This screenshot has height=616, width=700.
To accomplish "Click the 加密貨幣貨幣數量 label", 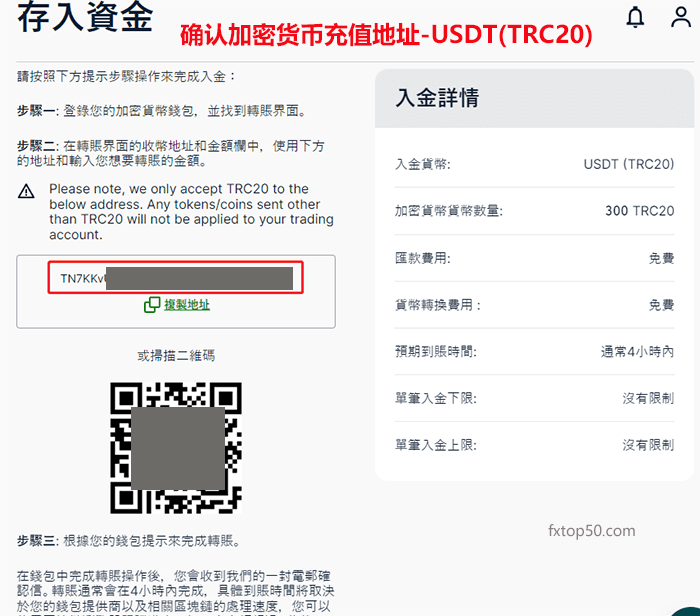I will pos(449,211).
